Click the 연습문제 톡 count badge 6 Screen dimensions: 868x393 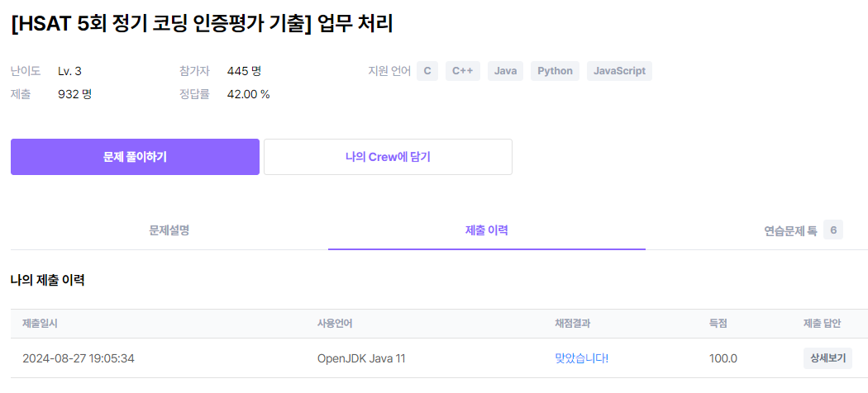coord(832,230)
